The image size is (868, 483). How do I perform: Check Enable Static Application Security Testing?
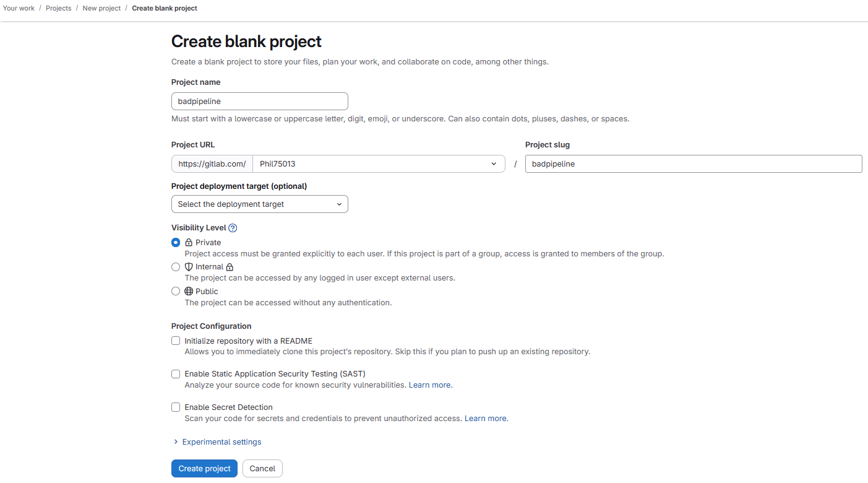(176, 374)
